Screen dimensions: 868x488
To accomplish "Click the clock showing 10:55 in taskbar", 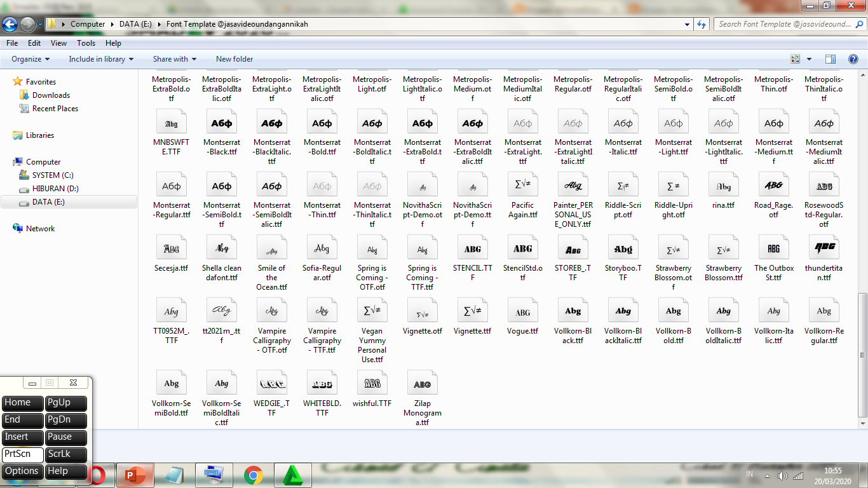I will 832,471.
